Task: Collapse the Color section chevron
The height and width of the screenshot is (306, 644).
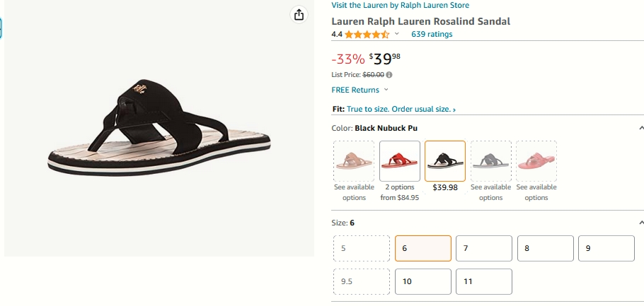Action: [641, 129]
